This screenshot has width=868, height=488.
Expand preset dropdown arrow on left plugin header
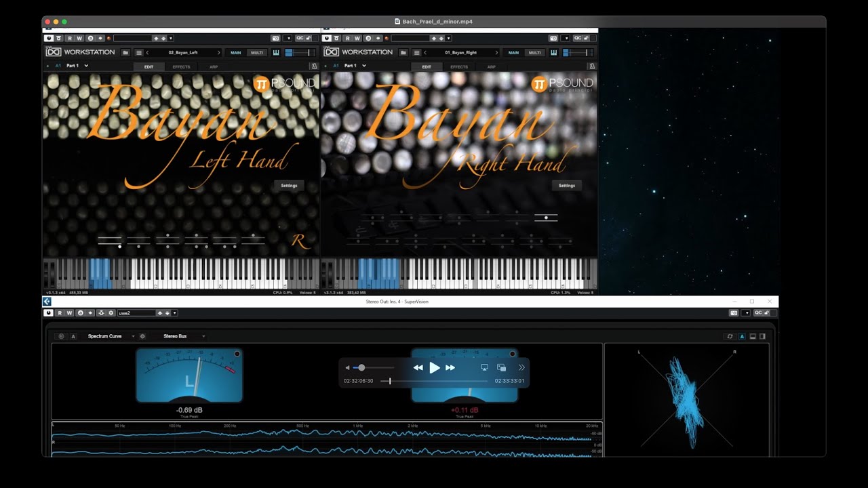[x=171, y=39]
